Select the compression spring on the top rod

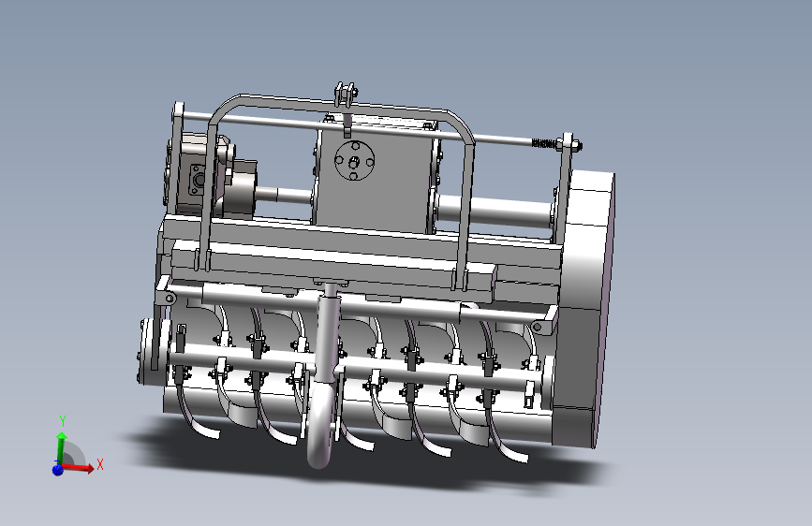click(542, 143)
